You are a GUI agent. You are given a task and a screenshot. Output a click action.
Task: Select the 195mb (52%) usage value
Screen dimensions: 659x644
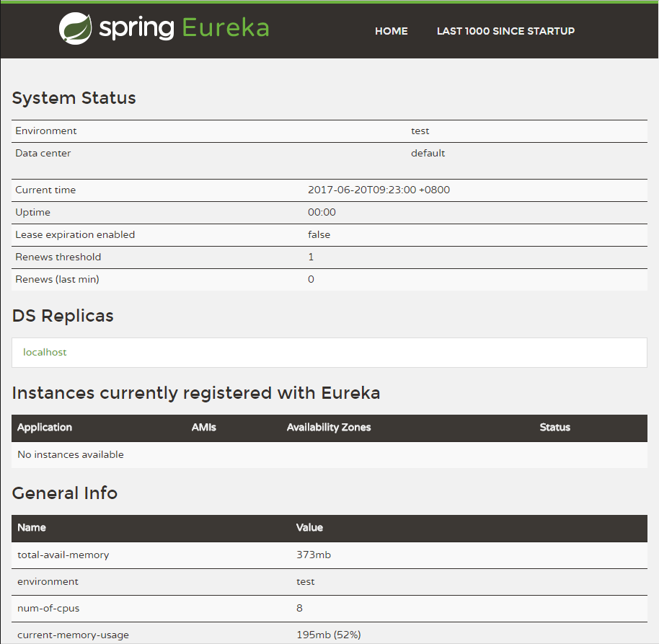[x=329, y=635]
